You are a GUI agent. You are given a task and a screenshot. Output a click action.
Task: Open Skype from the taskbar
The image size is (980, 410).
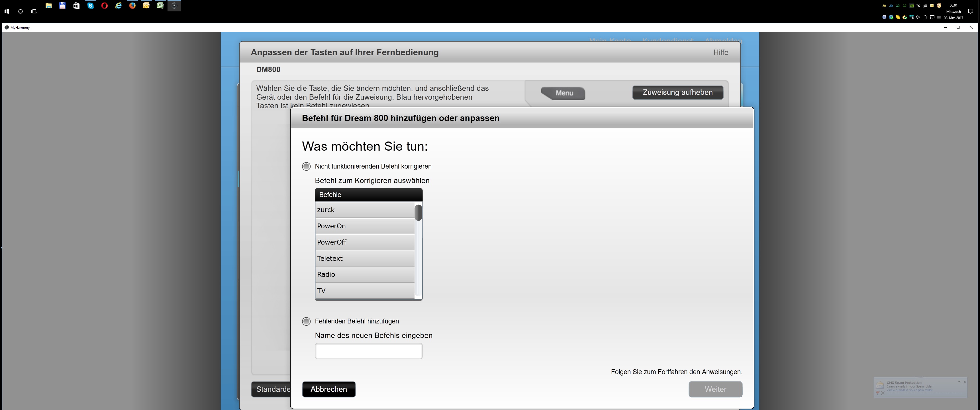click(91, 6)
